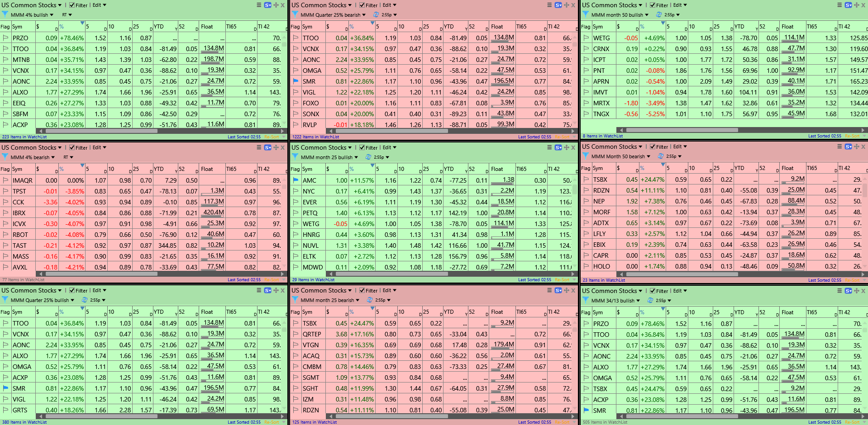This screenshot has width=868, height=425.
Task: Open the Edit menu in MMM 4% bullish panel
Action: click(x=100, y=5)
